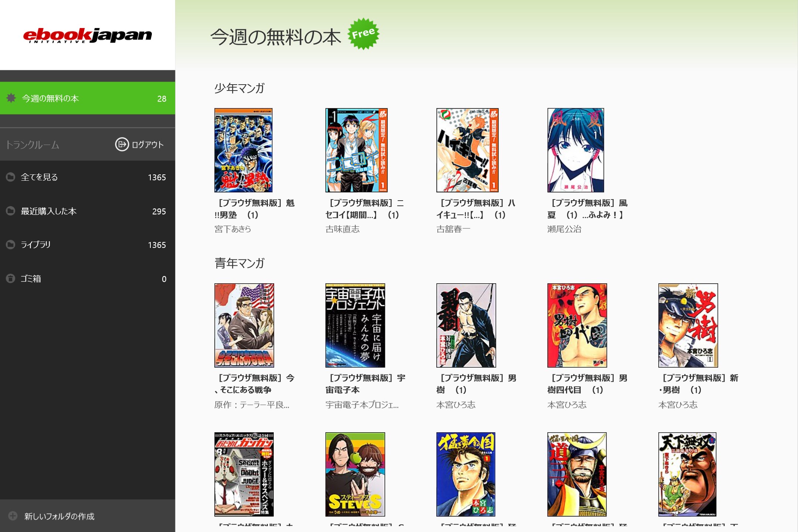Click title [ブラウザ無料版] 新・男樹 (1)

point(699,384)
